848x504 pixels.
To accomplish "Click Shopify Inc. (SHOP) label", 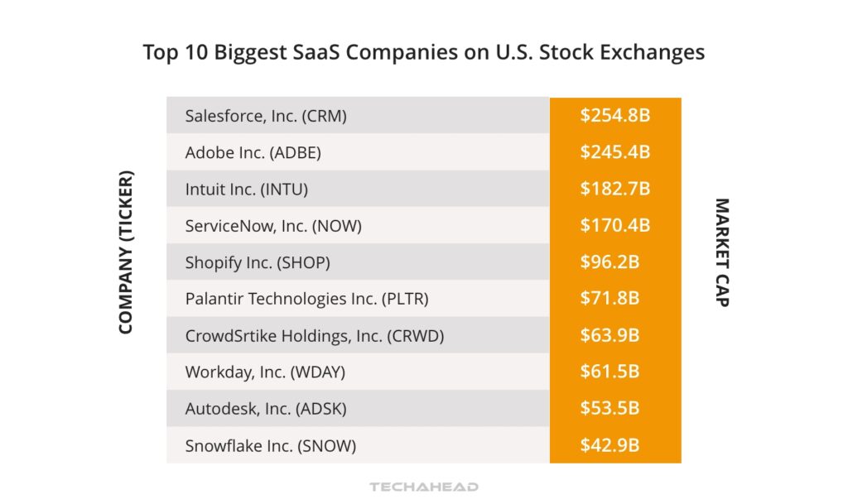I will [x=258, y=262].
